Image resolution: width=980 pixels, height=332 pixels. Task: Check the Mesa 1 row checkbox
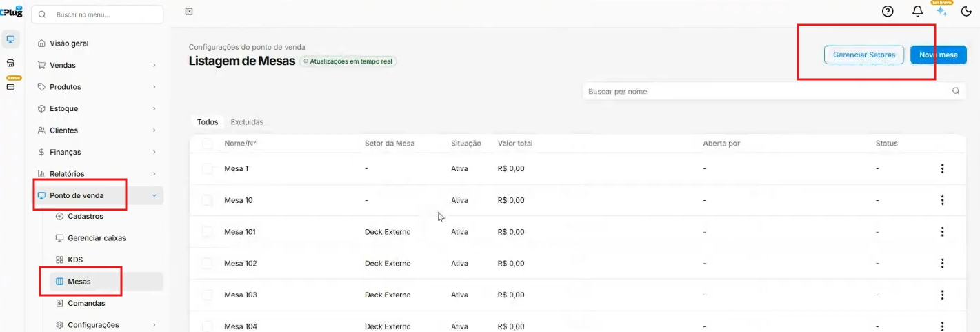[x=208, y=168]
